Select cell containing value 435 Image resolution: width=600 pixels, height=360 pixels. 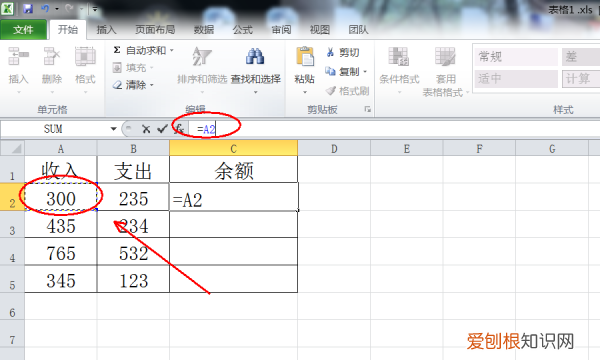[61, 224]
